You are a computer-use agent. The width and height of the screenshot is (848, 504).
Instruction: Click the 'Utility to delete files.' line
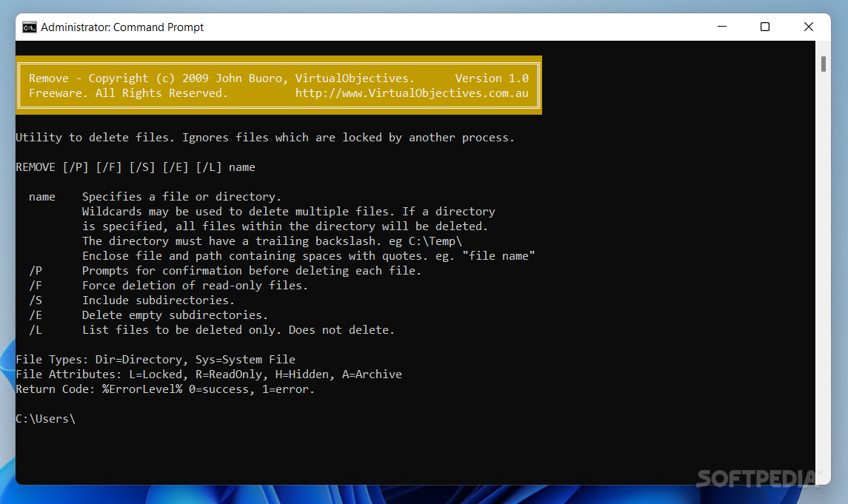[265, 137]
